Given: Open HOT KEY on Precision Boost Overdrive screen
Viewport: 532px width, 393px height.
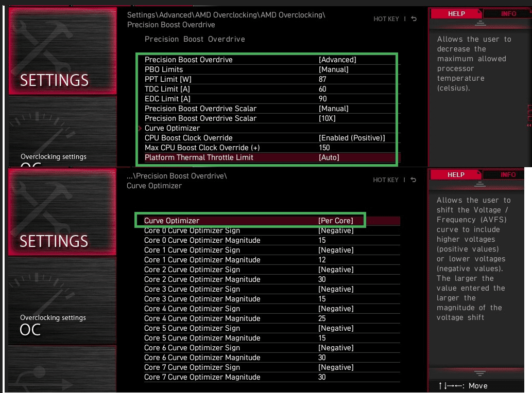Looking at the screenshot, I should click(x=386, y=19).
